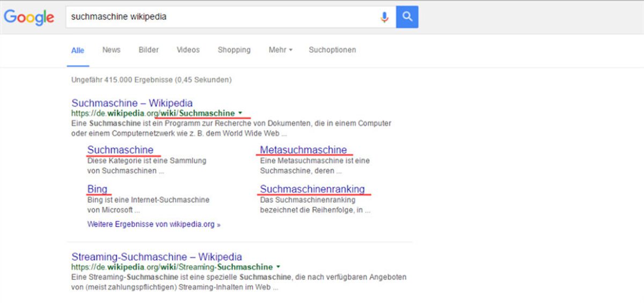Click the snippet 'Eine Suchmaschine ist ein Programm'

(231, 128)
